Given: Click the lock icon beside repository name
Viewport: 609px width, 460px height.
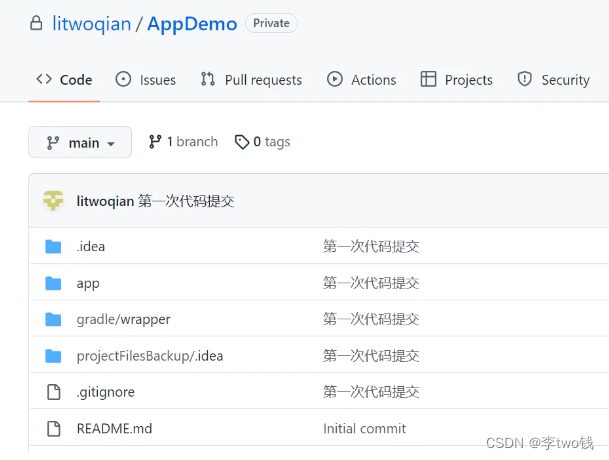Looking at the screenshot, I should pos(36,23).
